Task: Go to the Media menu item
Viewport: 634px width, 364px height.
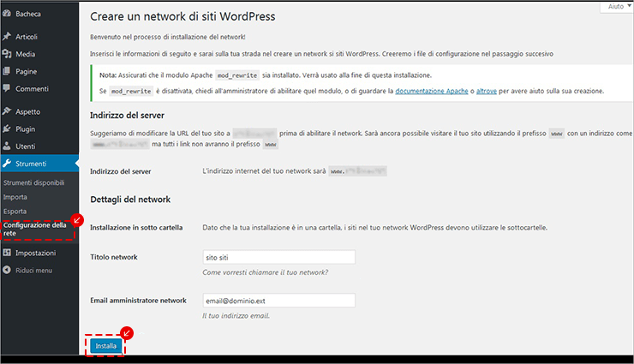Action: pos(39,54)
